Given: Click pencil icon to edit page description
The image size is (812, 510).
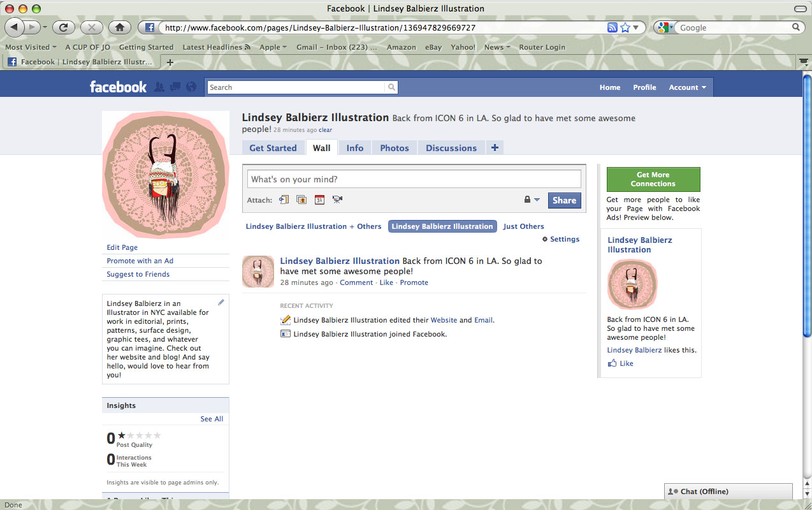Looking at the screenshot, I should coord(221,302).
